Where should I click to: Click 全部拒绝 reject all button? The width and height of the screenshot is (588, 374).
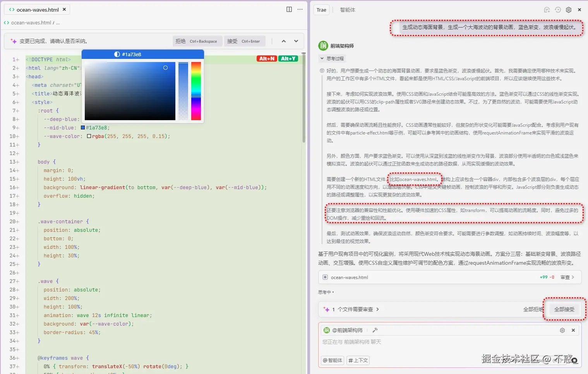[x=533, y=309]
